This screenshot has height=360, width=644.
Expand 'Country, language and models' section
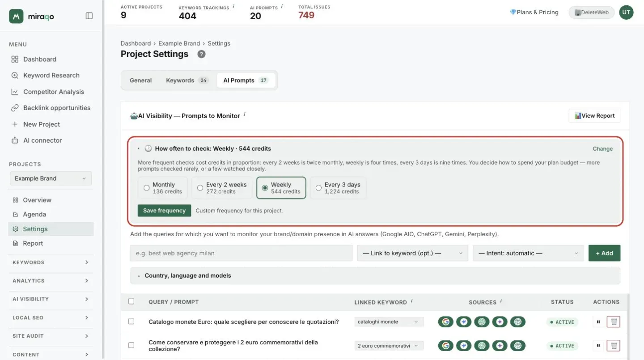click(x=375, y=275)
